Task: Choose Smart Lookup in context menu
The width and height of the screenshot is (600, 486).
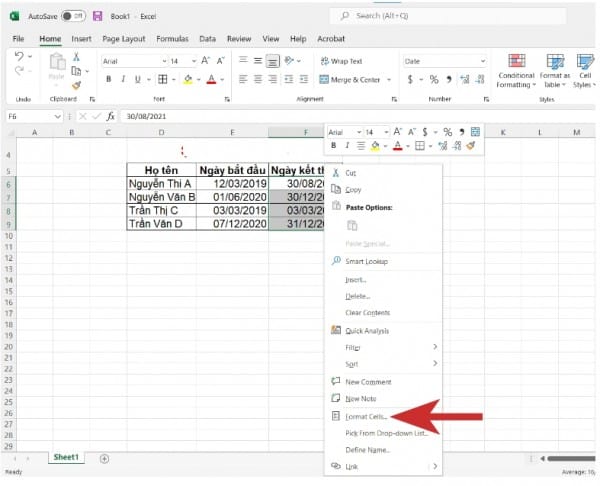Action: 383,261
